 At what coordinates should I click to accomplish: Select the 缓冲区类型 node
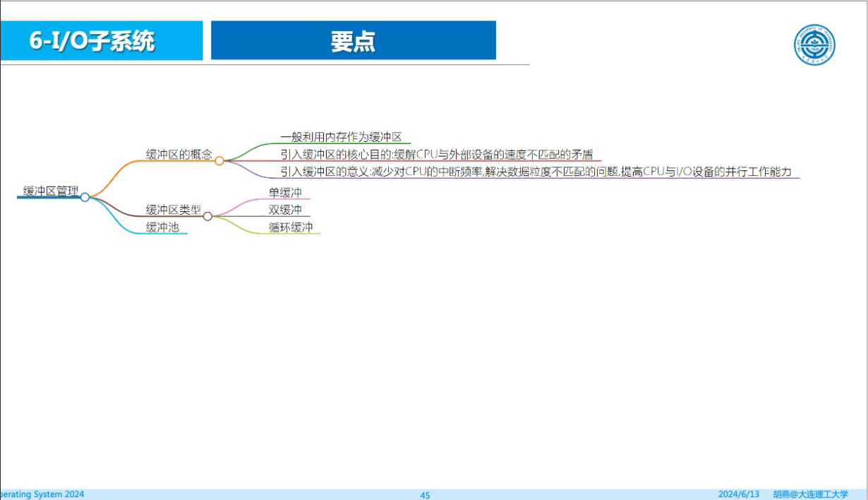(x=173, y=210)
